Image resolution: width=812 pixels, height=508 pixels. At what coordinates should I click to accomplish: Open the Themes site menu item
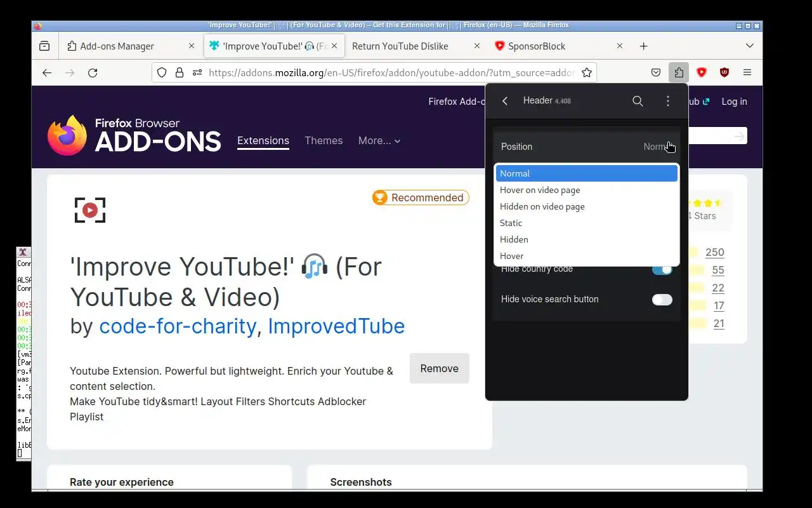(x=324, y=140)
